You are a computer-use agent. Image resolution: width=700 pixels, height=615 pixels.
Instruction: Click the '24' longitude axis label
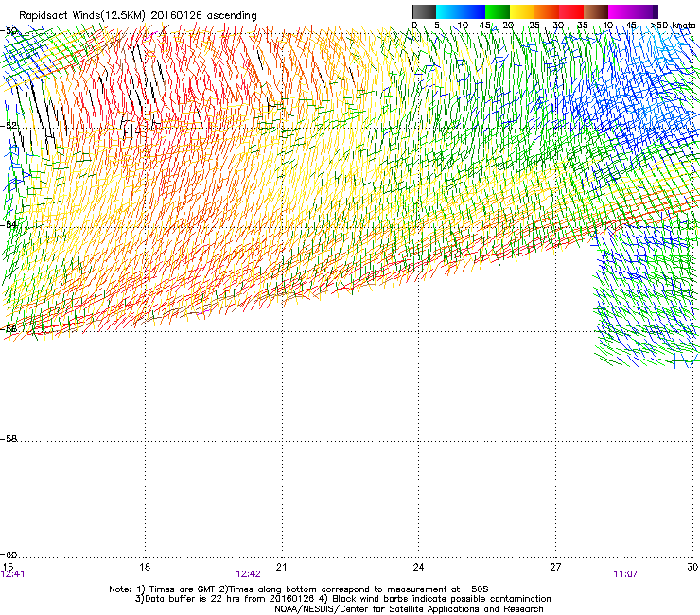(418, 567)
